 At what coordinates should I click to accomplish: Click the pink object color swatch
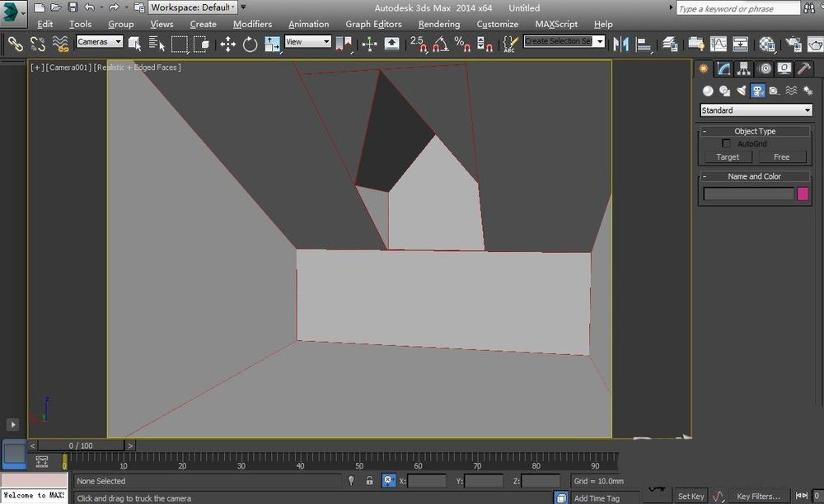803,194
